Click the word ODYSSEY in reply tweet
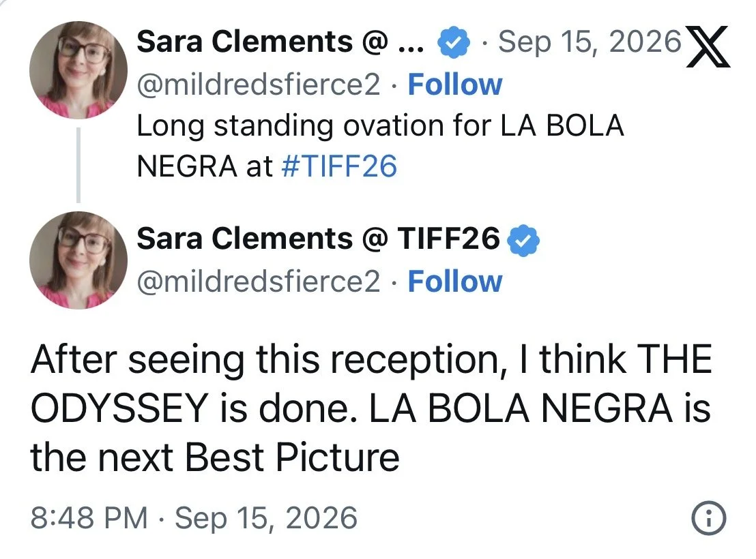Viewport: 756px width, 559px height. click(119, 408)
